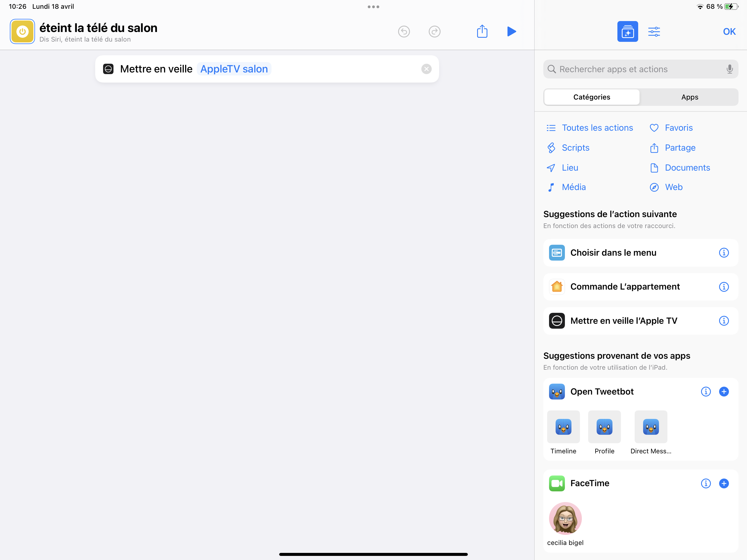Open the add-to-widget panel icon
Image resolution: width=747 pixels, height=560 pixels.
pyautogui.click(x=628, y=31)
